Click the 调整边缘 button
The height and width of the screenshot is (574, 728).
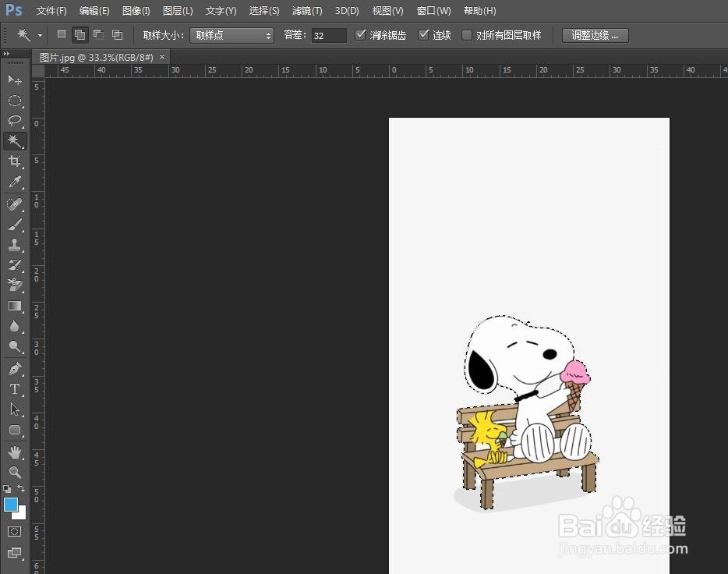coord(595,35)
